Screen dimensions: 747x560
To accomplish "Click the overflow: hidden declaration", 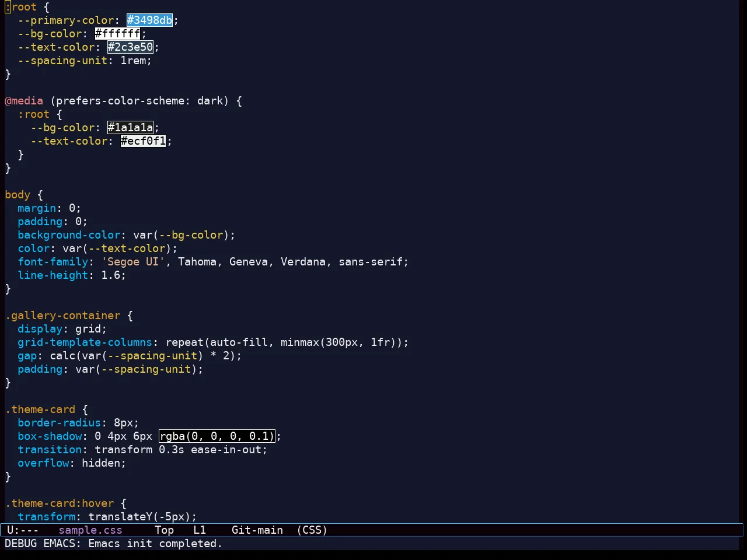I will tap(72, 463).
